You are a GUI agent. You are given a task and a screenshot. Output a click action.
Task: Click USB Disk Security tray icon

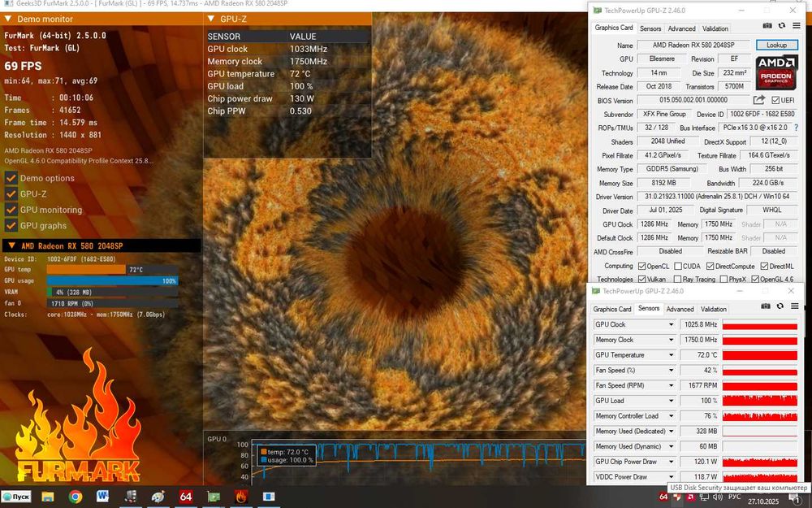pos(677,497)
